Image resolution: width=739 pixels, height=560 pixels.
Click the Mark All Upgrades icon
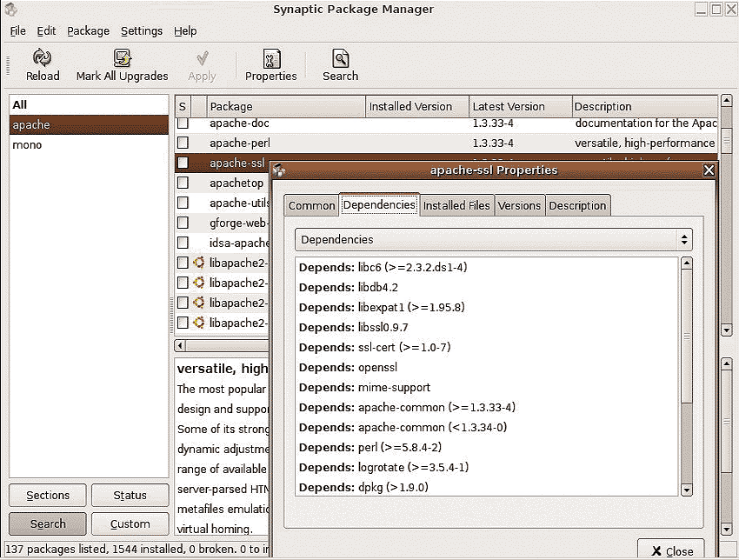click(x=122, y=58)
